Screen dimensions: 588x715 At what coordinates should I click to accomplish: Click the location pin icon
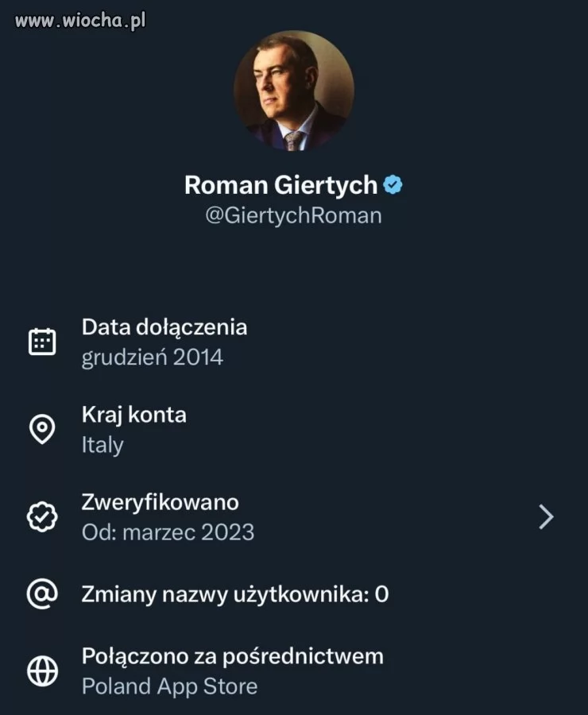pos(42,429)
